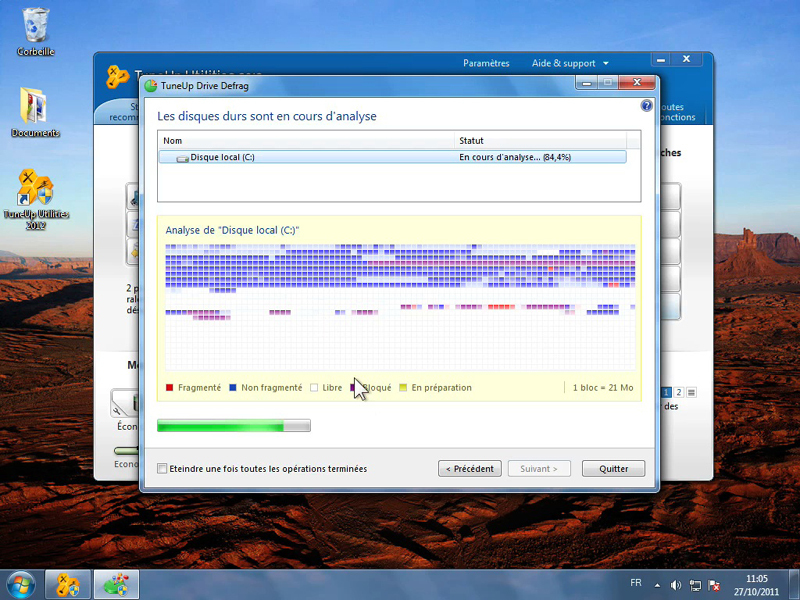Click the Statut column header
Image resolution: width=800 pixels, height=600 pixels.
tap(540, 140)
